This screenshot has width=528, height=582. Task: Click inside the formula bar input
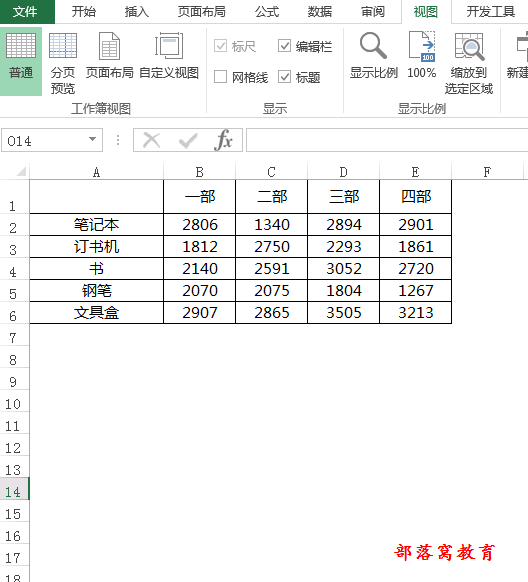point(387,140)
